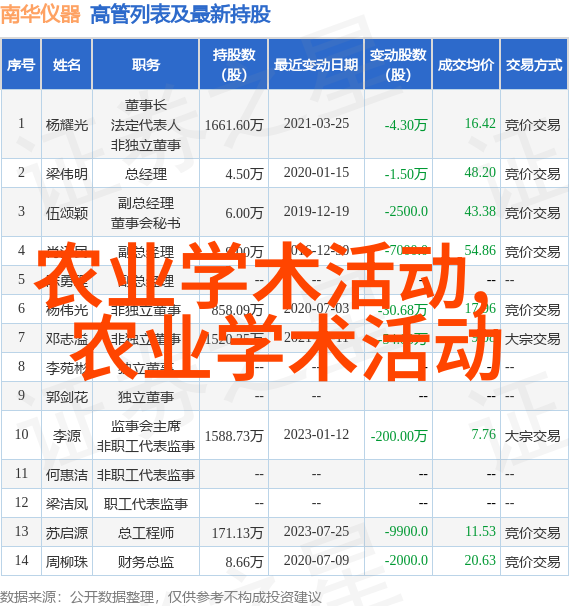This screenshot has height=606, width=569.
Task: Click the holding value 8.66万
Action: pyautogui.click(x=244, y=562)
